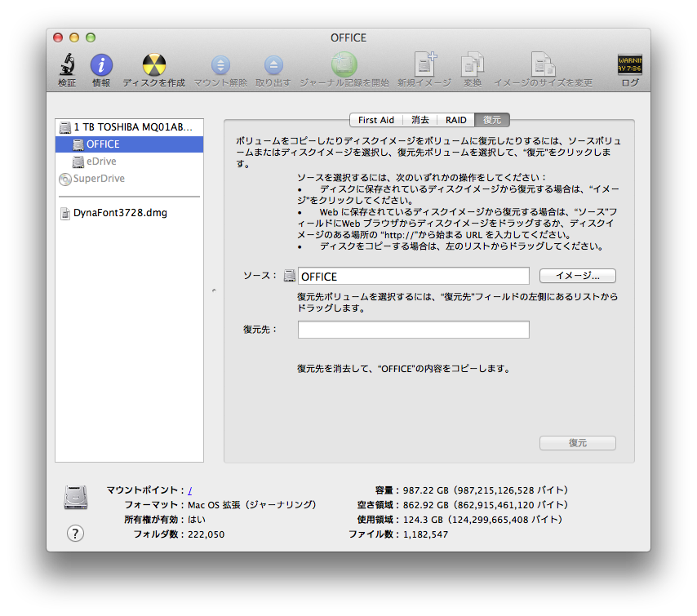Switch to the RAID tab
Viewport: 697px width, 616px height.
click(456, 120)
